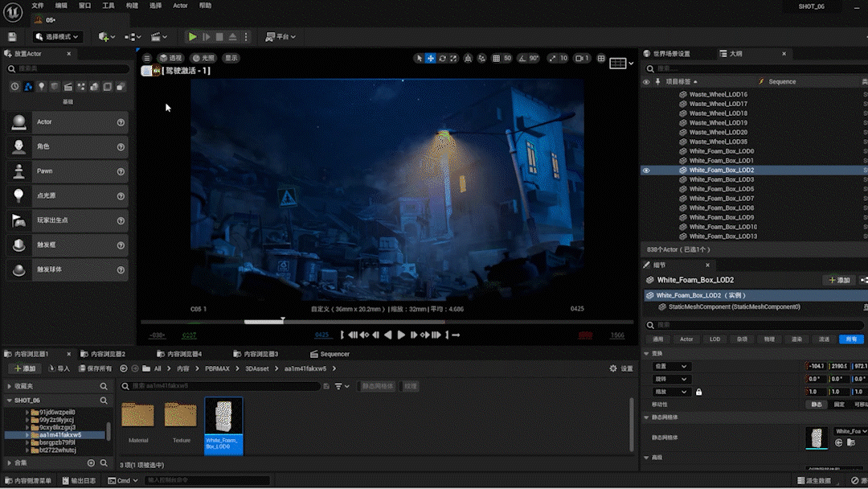Select the Volumes category in Place Actors
Screen dimensions: 868x489
click(x=108, y=87)
